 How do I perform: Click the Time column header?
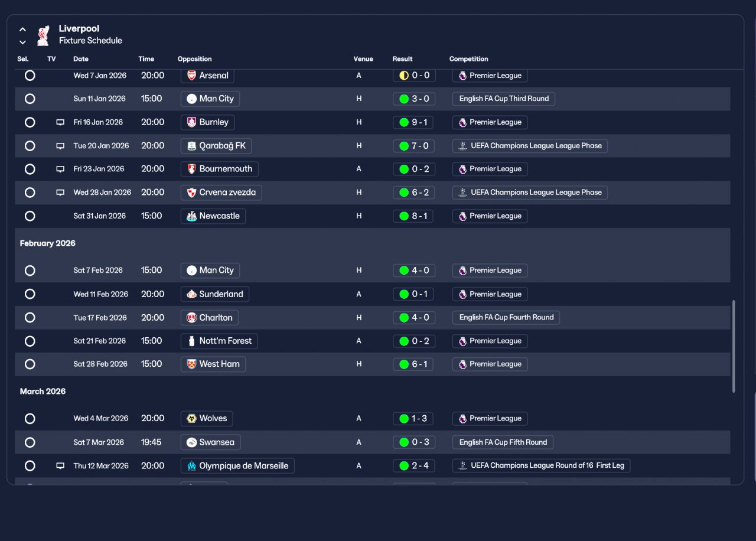146,59
